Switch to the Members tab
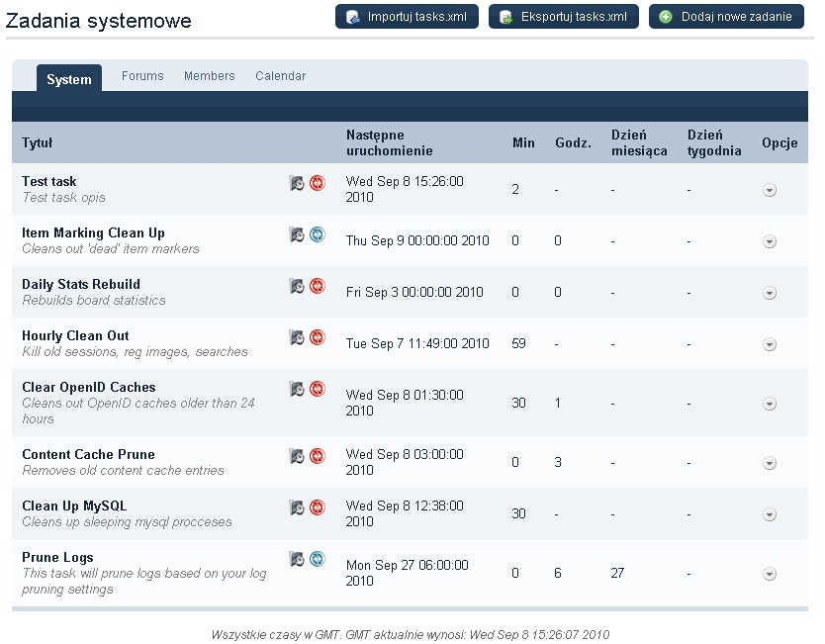This screenshot has height=644, width=825. pos(209,76)
